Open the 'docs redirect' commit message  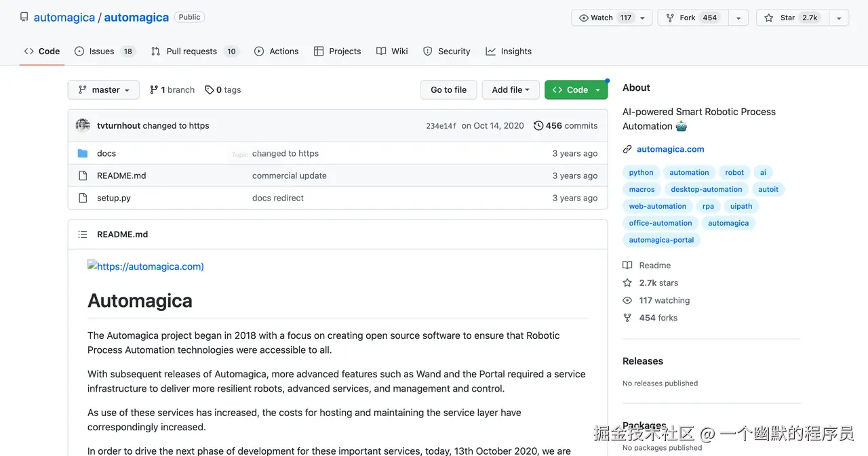(x=278, y=198)
